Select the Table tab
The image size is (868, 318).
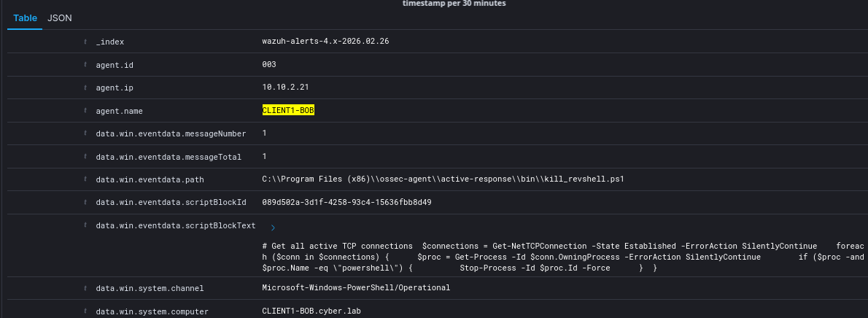pyautogui.click(x=26, y=18)
